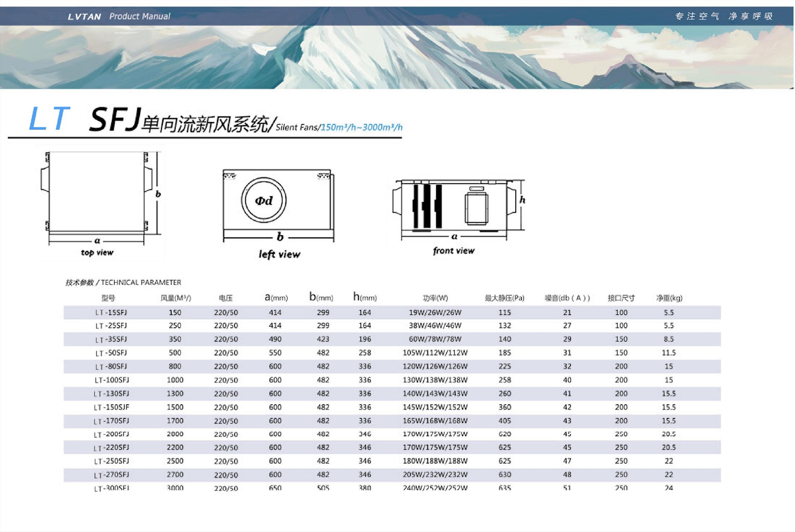Click the "电压" column header
The width and height of the screenshot is (796, 532).
(x=226, y=298)
